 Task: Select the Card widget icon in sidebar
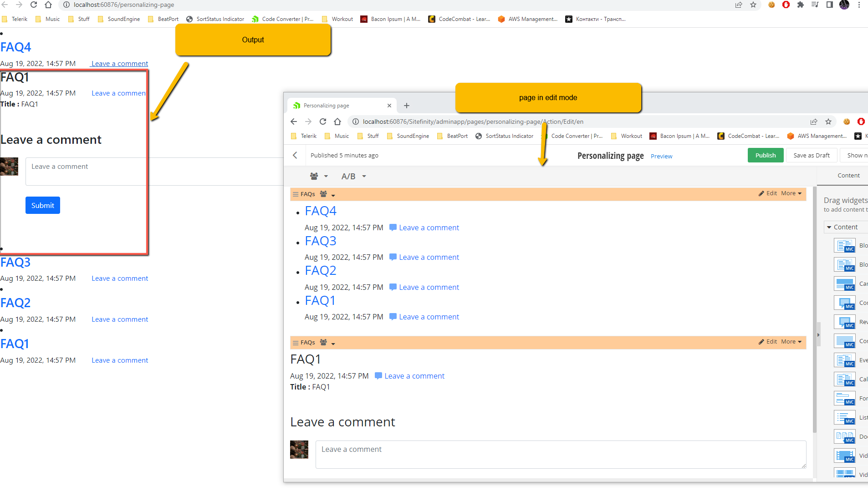[x=844, y=283]
